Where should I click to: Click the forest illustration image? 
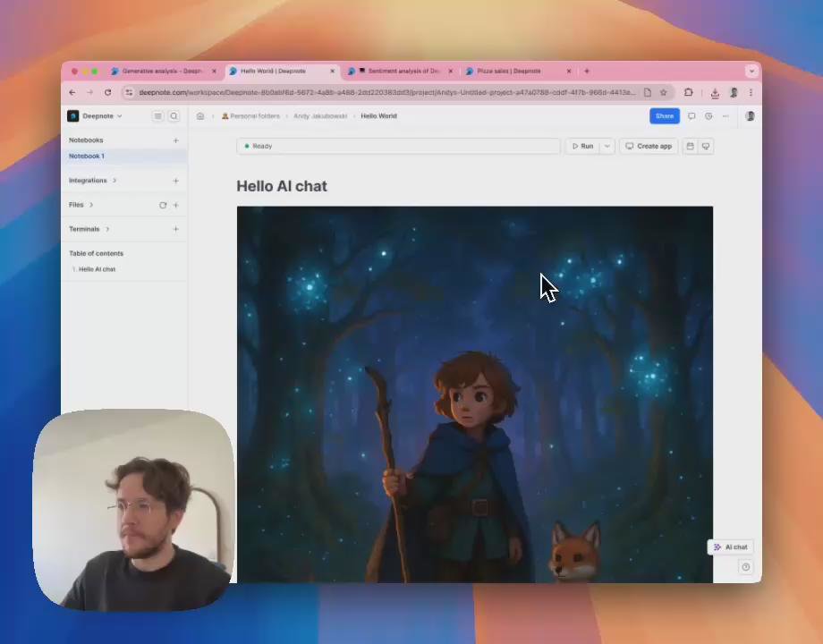(x=474, y=394)
